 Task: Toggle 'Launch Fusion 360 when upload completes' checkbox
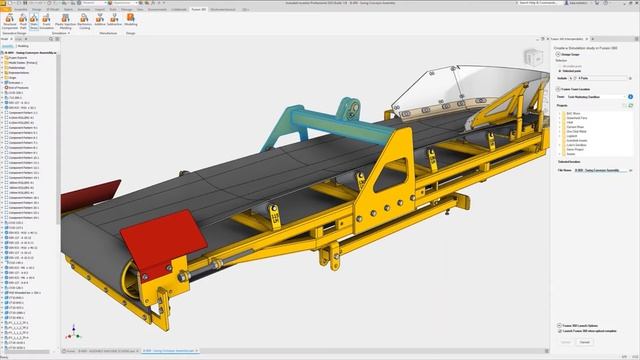[560, 331]
